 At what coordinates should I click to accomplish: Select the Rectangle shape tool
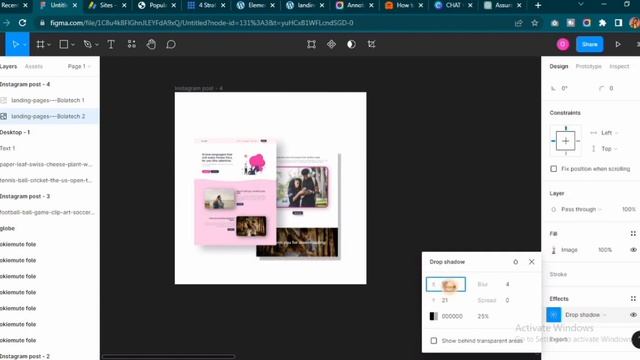(x=64, y=44)
